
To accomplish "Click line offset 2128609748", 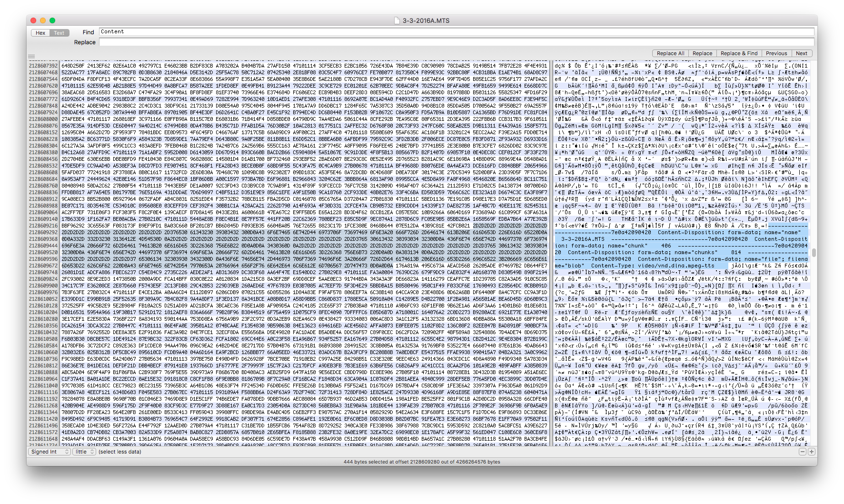I will click(x=43, y=272).
